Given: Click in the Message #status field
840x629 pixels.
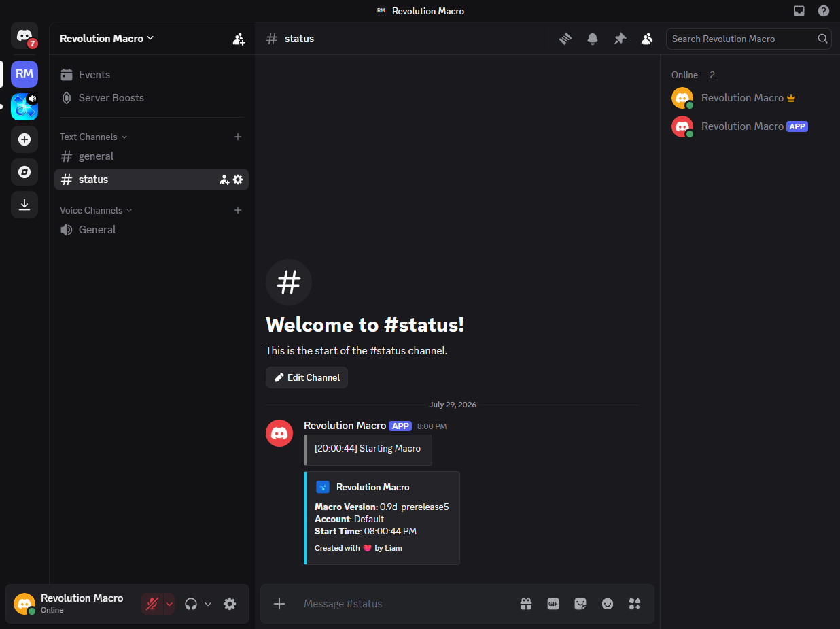Looking at the screenshot, I should tap(408, 604).
